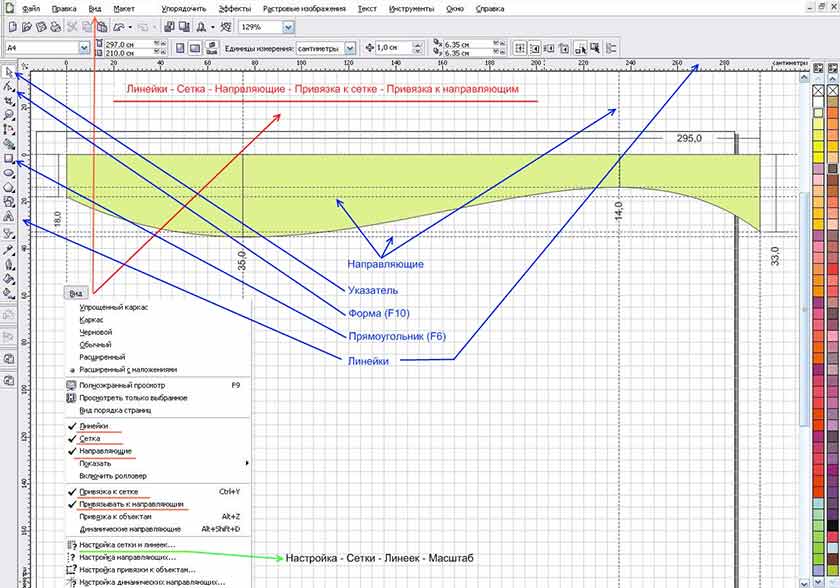
Task: Toggle the Линейки (Rulers) option
Action: click(x=94, y=426)
